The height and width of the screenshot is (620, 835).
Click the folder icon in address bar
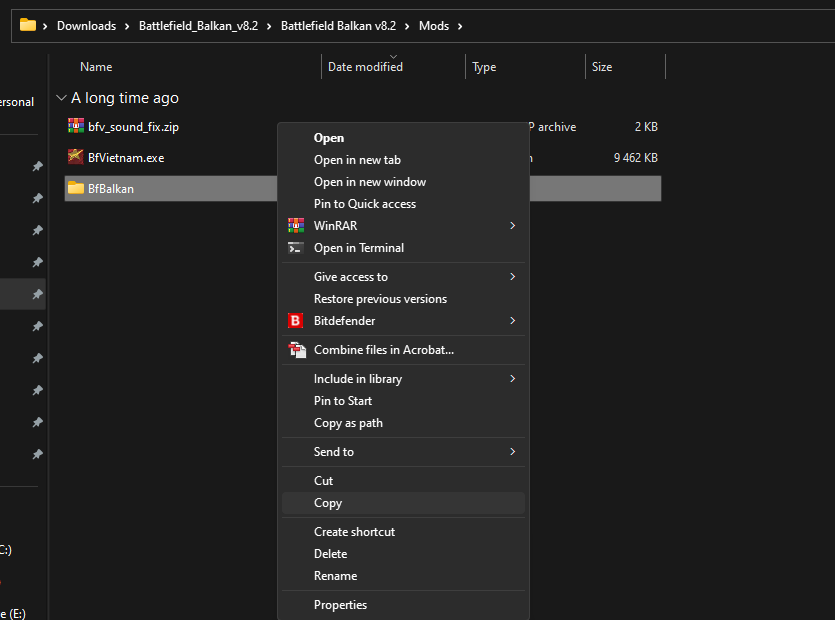[x=28, y=25]
